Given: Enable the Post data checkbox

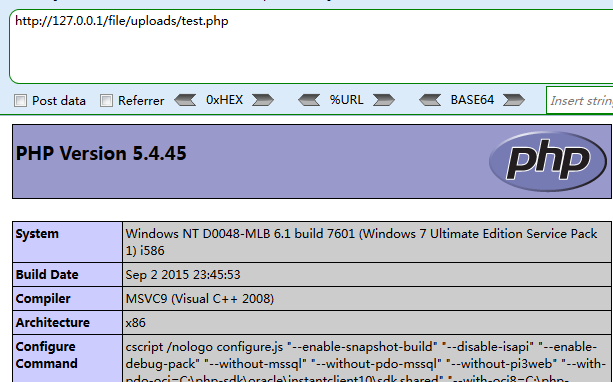Looking at the screenshot, I should pos(20,100).
